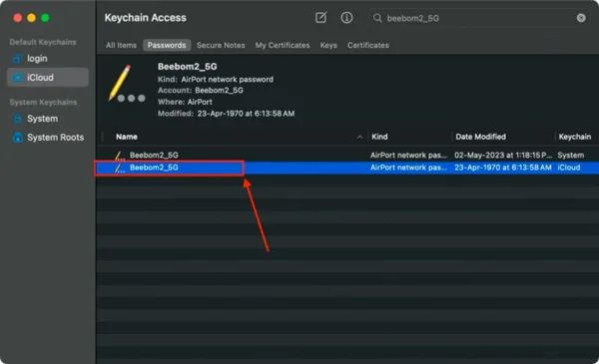Click the Account: Beebom2_5G detail line
The image size is (599, 364).
tap(201, 91)
